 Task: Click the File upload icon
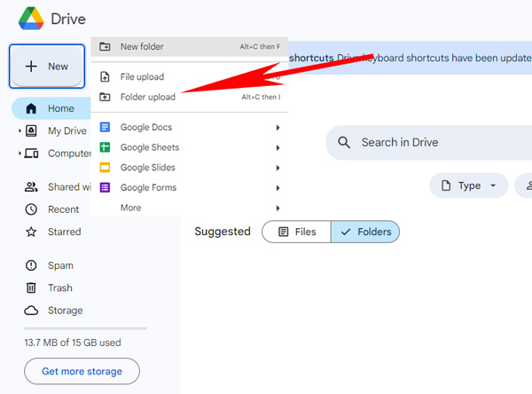tap(105, 77)
